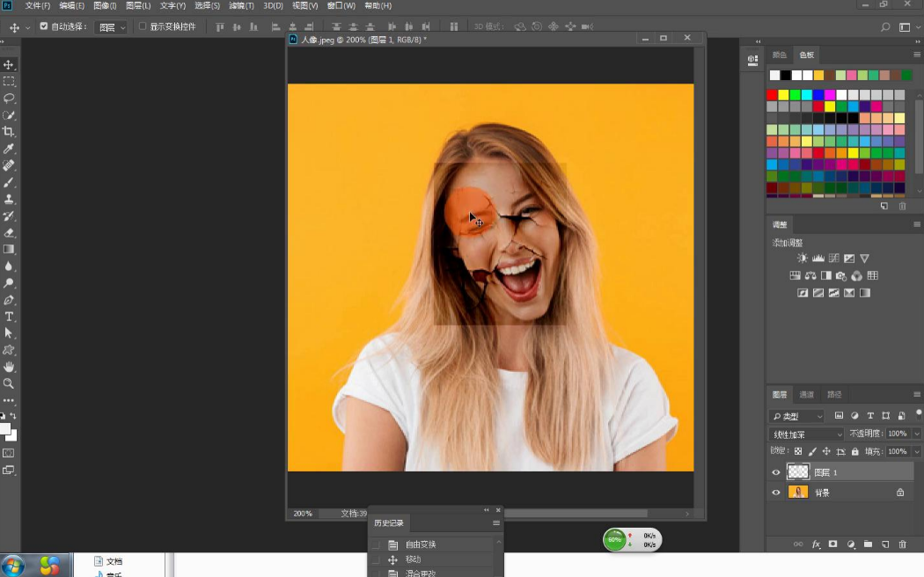
Task: Click the foreground color box
Action: pyautogui.click(x=4, y=429)
